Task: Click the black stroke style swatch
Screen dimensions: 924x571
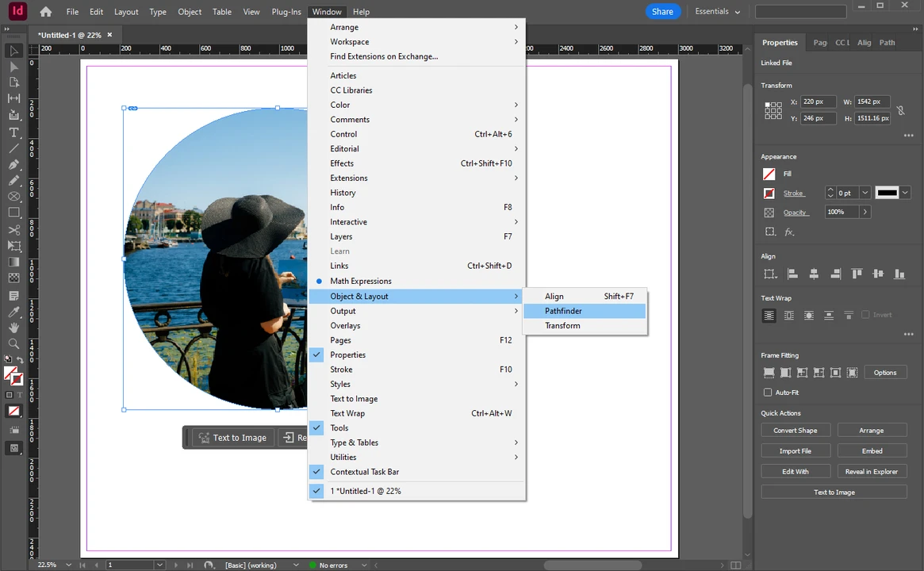Action: (886, 193)
